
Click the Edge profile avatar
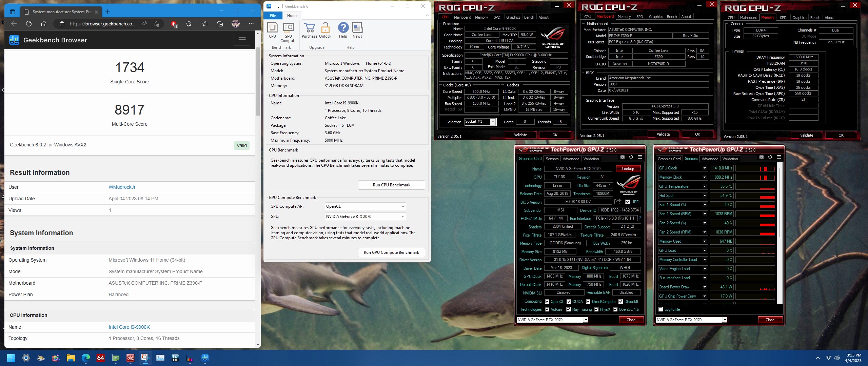tap(235, 24)
